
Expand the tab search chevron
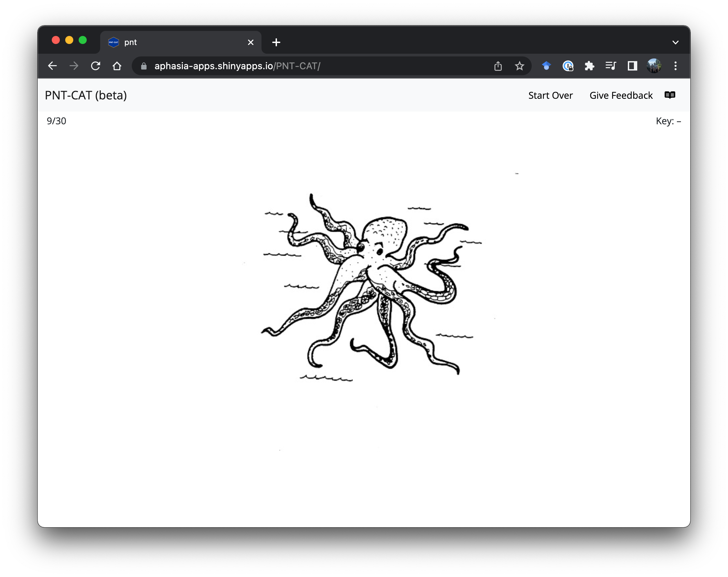675,43
